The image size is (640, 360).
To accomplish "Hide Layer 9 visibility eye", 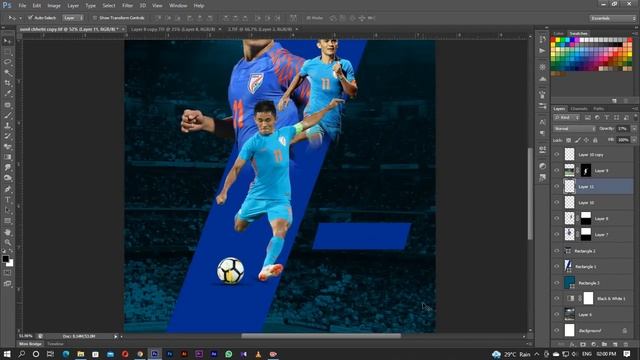I will pos(557,171).
